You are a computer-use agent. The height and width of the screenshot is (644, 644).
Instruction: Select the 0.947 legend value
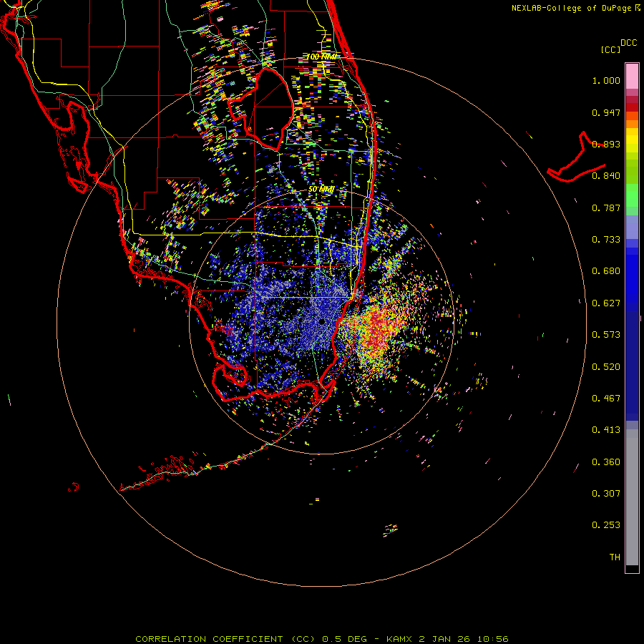click(606, 112)
